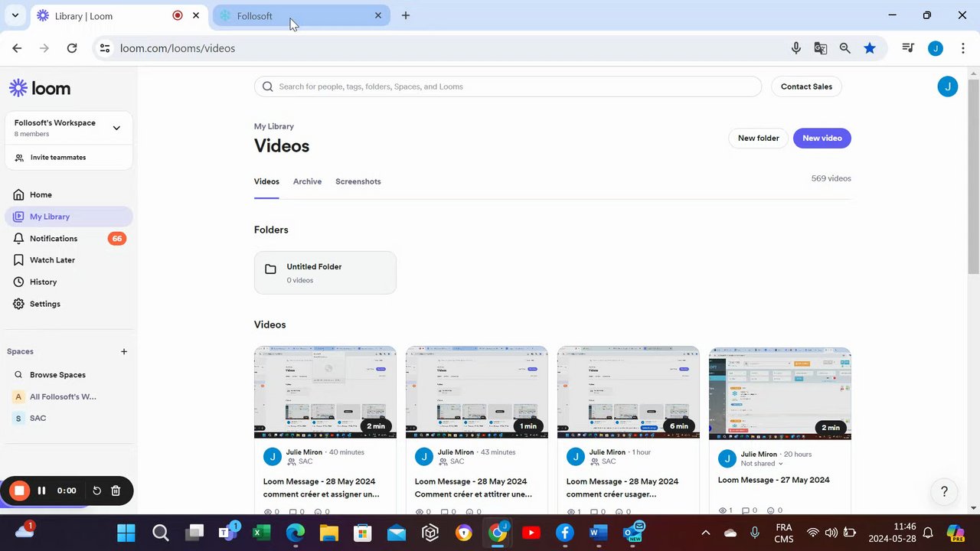Open the media control icon in Chrome toolbar
Screen dimensions: 980x551
908,48
